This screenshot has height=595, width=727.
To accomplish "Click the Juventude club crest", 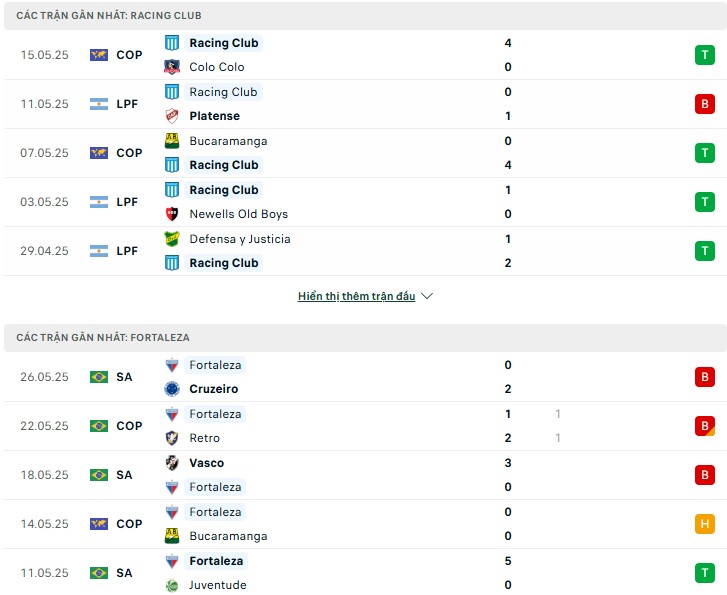I will (x=172, y=585).
